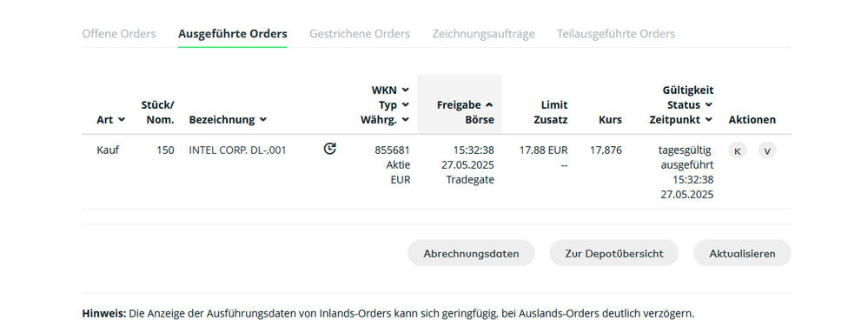Click the V action icon
The height and width of the screenshot is (320, 868).
(x=766, y=150)
